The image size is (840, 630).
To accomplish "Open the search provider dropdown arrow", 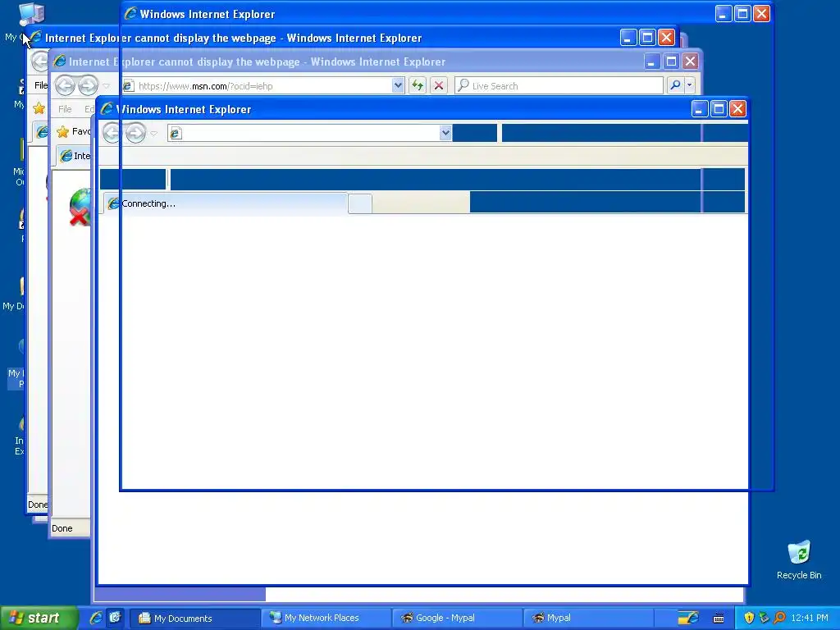I will [x=689, y=85].
